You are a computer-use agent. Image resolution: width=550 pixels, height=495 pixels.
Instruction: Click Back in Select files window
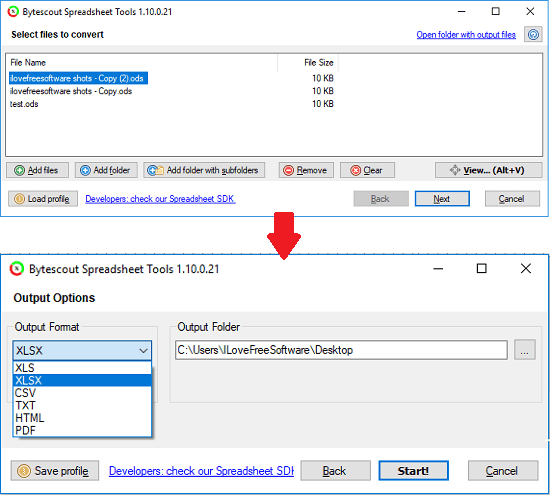(x=381, y=199)
